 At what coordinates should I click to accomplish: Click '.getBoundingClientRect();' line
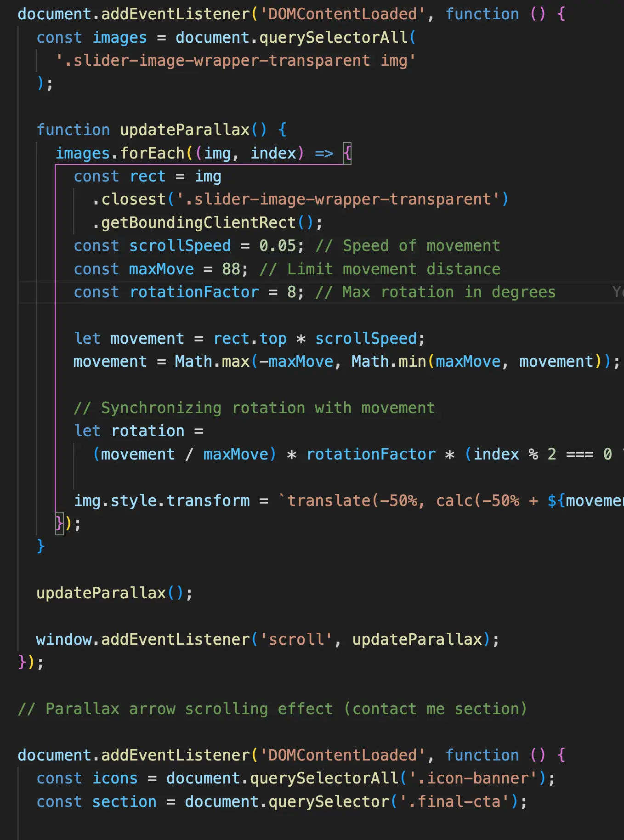(x=208, y=223)
